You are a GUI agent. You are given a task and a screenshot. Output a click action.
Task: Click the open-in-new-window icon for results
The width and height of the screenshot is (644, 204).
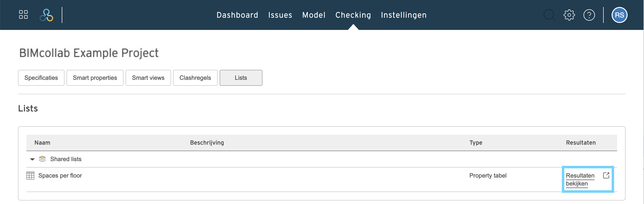click(606, 175)
